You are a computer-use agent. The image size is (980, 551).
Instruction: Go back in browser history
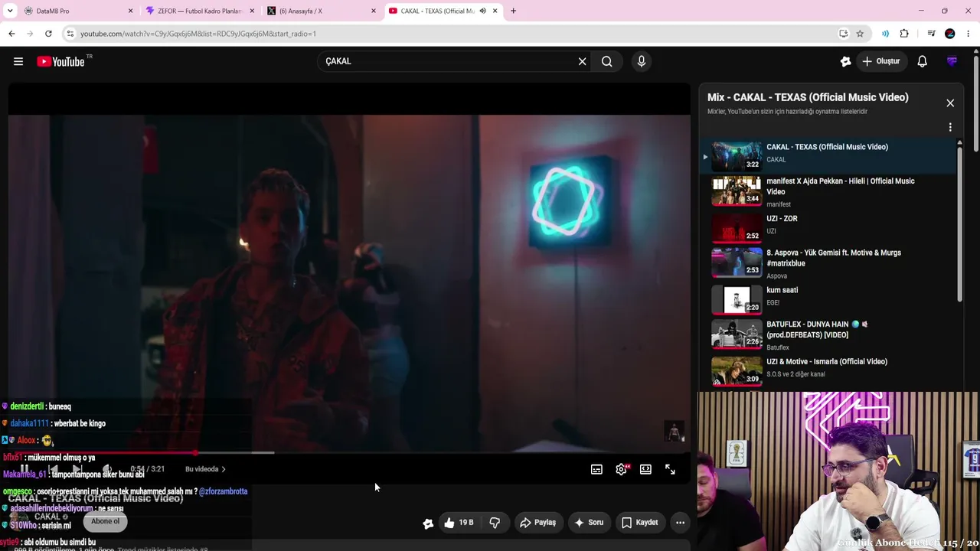coord(11,34)
